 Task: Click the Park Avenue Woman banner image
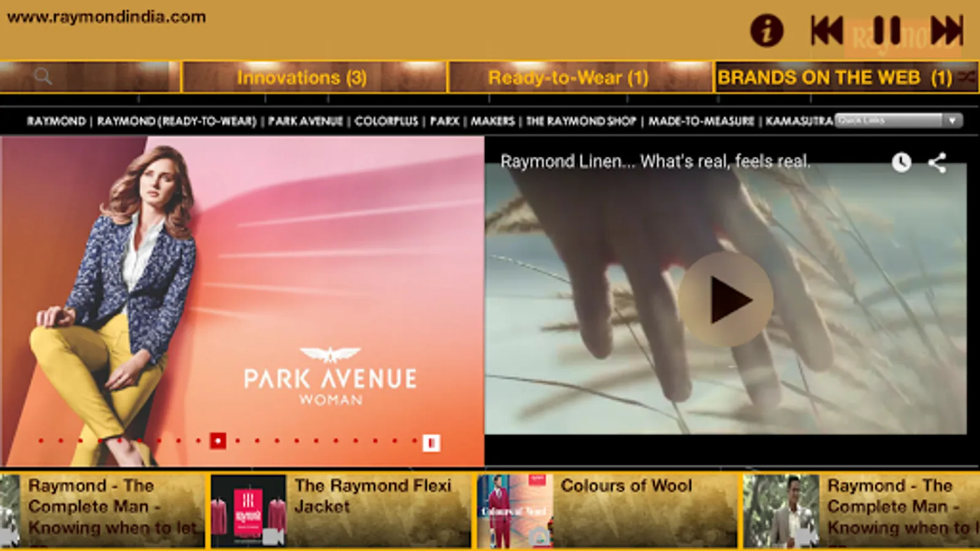click(242, 301)
